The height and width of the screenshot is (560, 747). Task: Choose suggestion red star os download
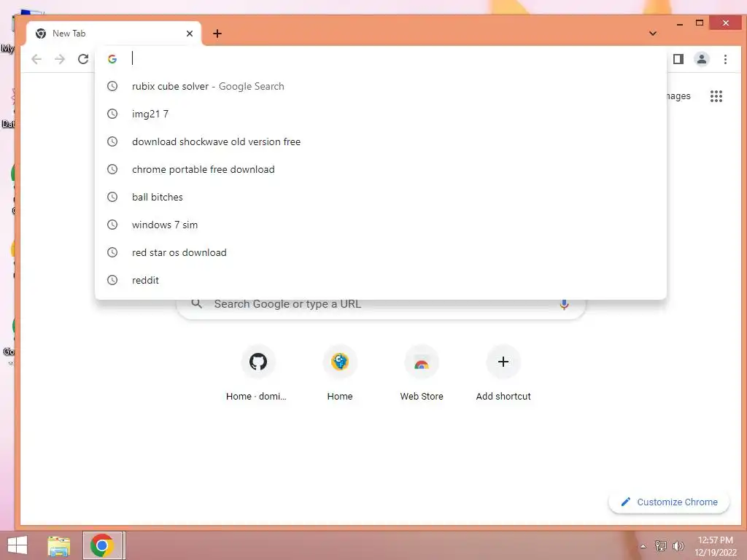381,252
